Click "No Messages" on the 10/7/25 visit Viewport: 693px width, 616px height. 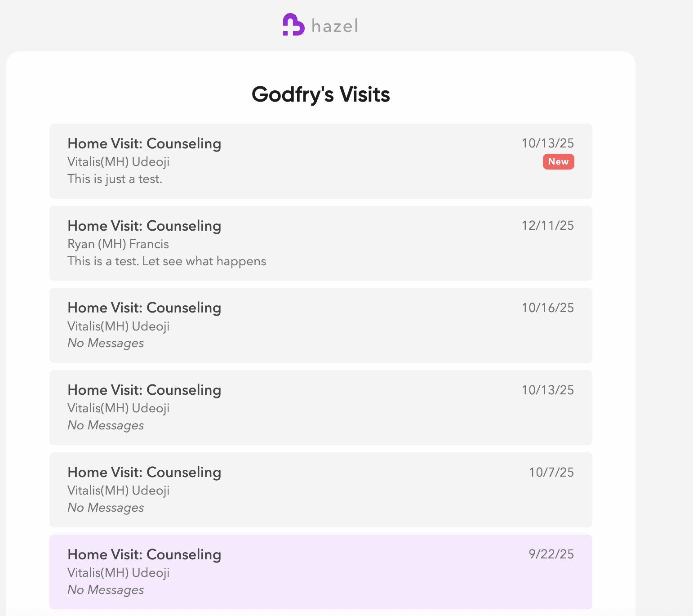tap(106, 508)
